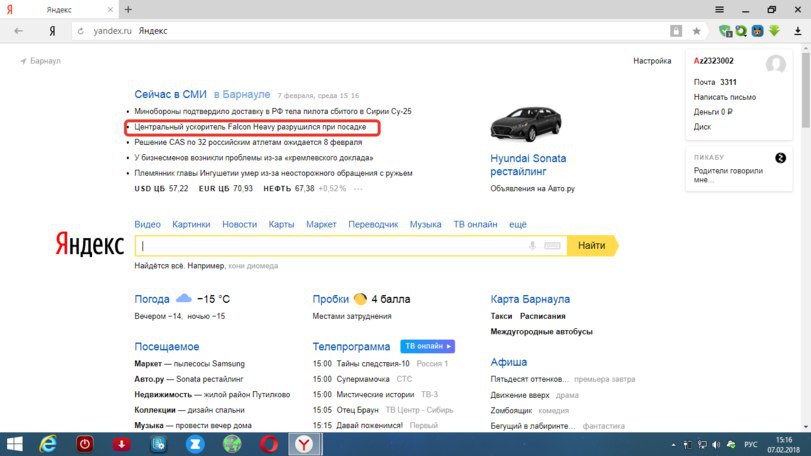Click the first green shield extension icon
Image resolution: width=811 pixels, height=456 pixels.
click(725, 31)
